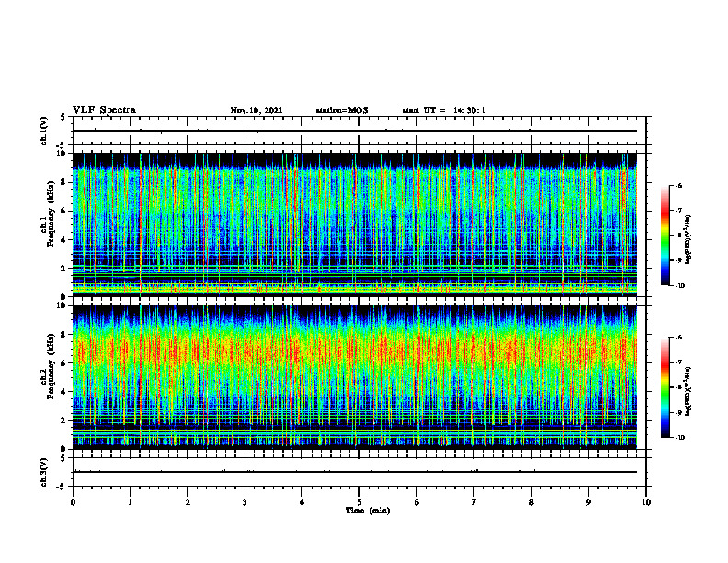Image resolution: width=728 pixels, height=563 pixels.
Task: Click the ch.1 spectrogram color scale bar
Action: [665, 236]
